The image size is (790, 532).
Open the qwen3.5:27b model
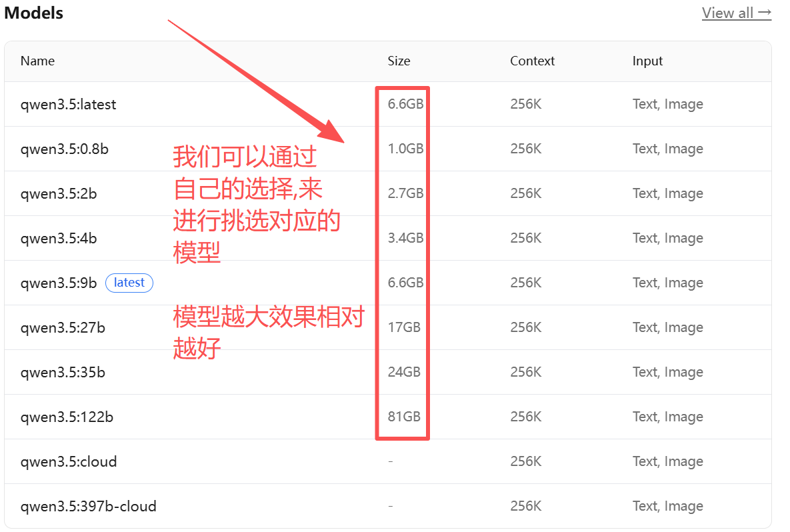click(63, 328)
